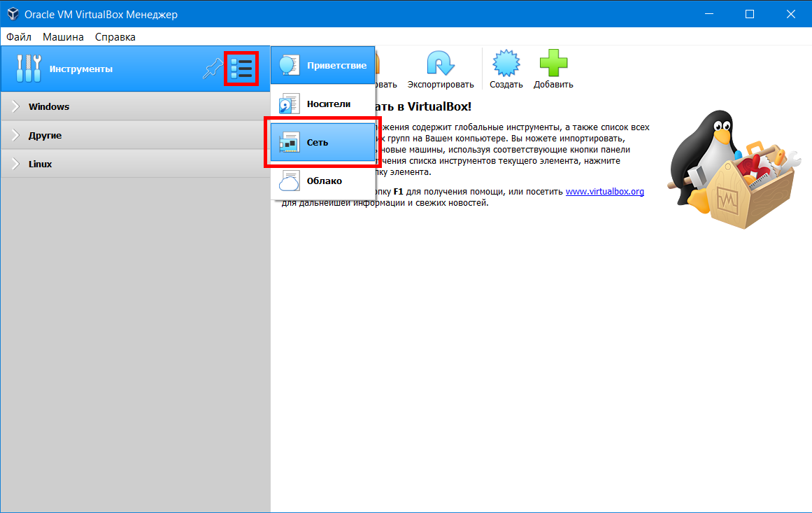
Task: Expand the Linux group chevron
Action: coord(15,164)
